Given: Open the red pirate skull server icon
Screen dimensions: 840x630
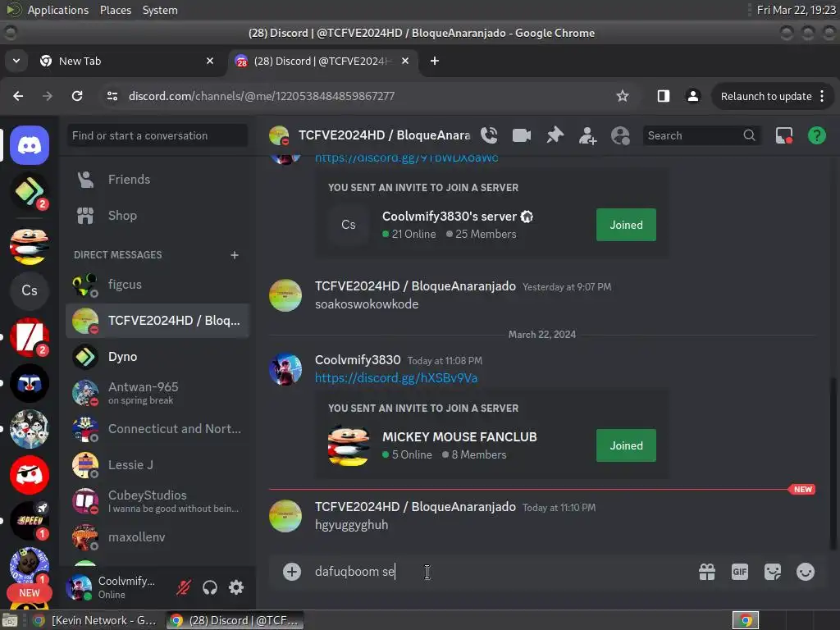Looking at the screenshot, I should [30, 475].
